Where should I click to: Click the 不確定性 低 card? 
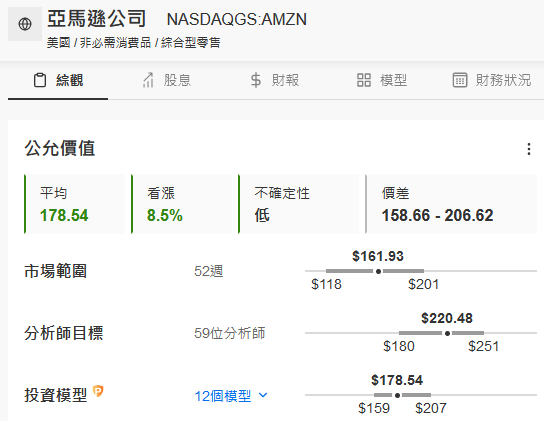(x=299, y=204)
